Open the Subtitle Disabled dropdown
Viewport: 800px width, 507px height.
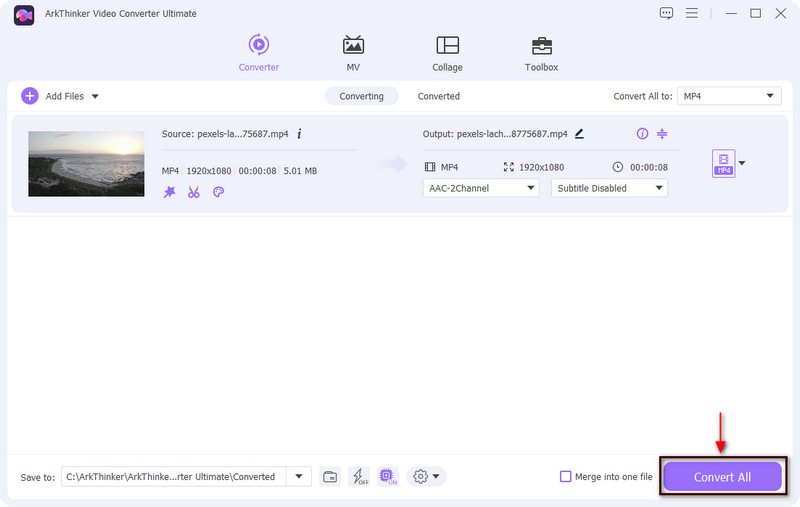[x=609, y=188]
